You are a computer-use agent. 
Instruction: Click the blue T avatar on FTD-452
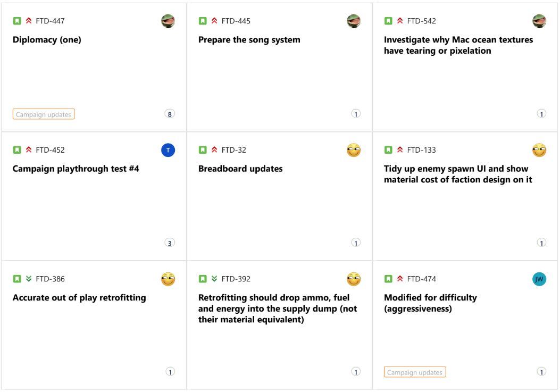click(168, 150)
